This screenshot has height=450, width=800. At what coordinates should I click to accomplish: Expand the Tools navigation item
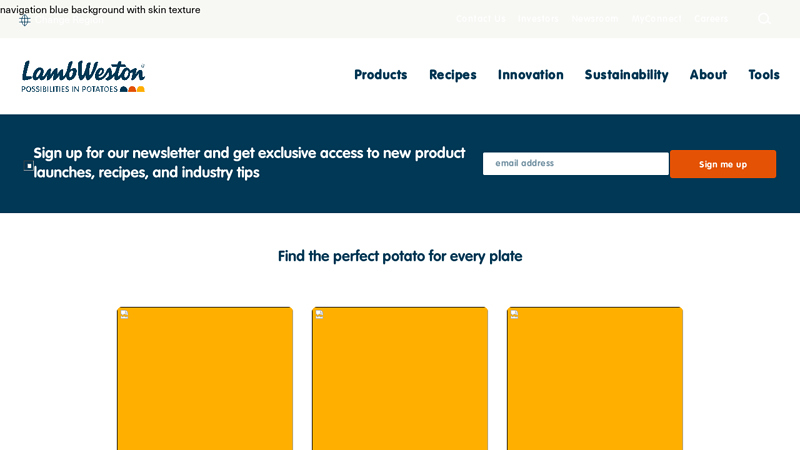pyautogui.click(x=764, y=75)
